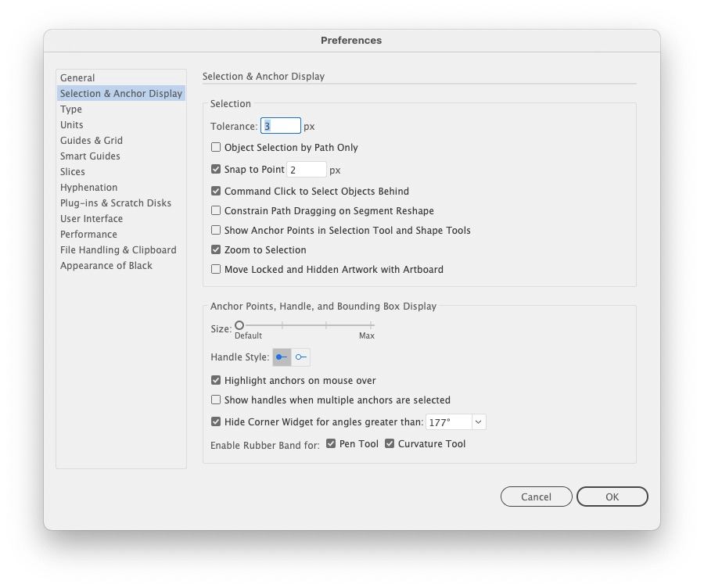Select the Performance category
The image size is (704, 588).
coord(120,235)
